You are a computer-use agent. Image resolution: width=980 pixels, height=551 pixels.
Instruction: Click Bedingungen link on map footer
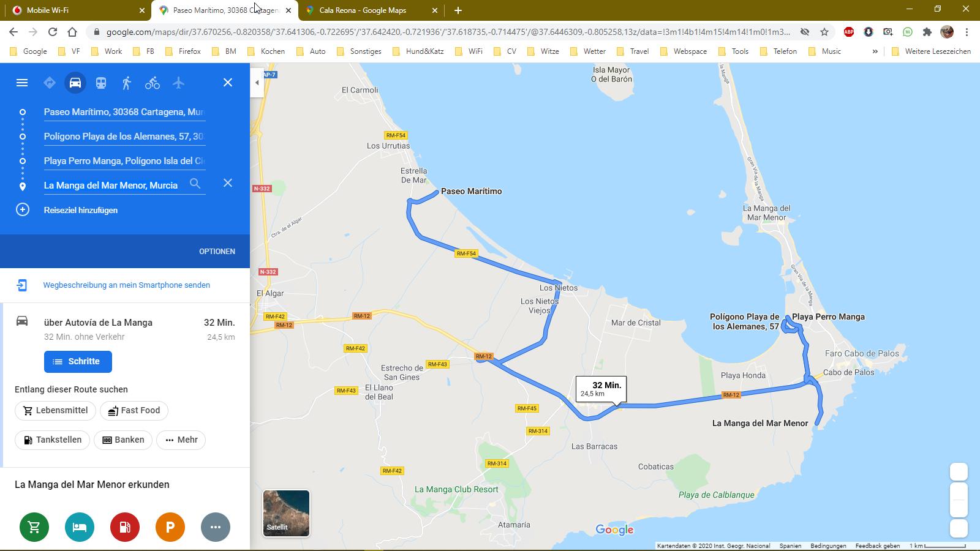coord(828,545)
